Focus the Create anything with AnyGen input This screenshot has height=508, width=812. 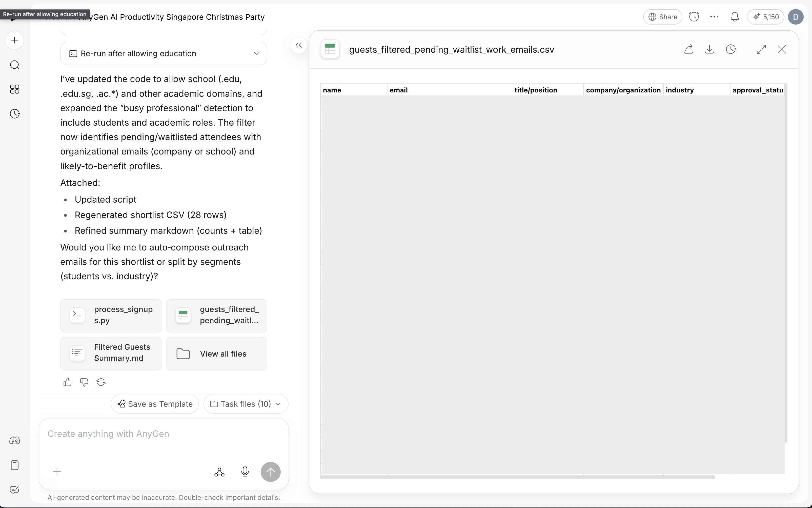pos(164,434)
